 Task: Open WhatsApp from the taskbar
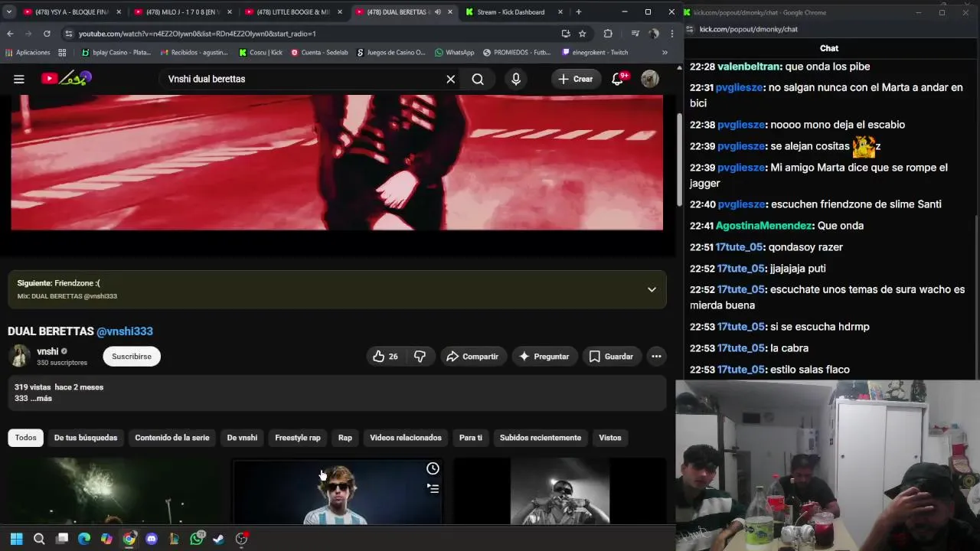pyautogui.click(x=198, y=539)
